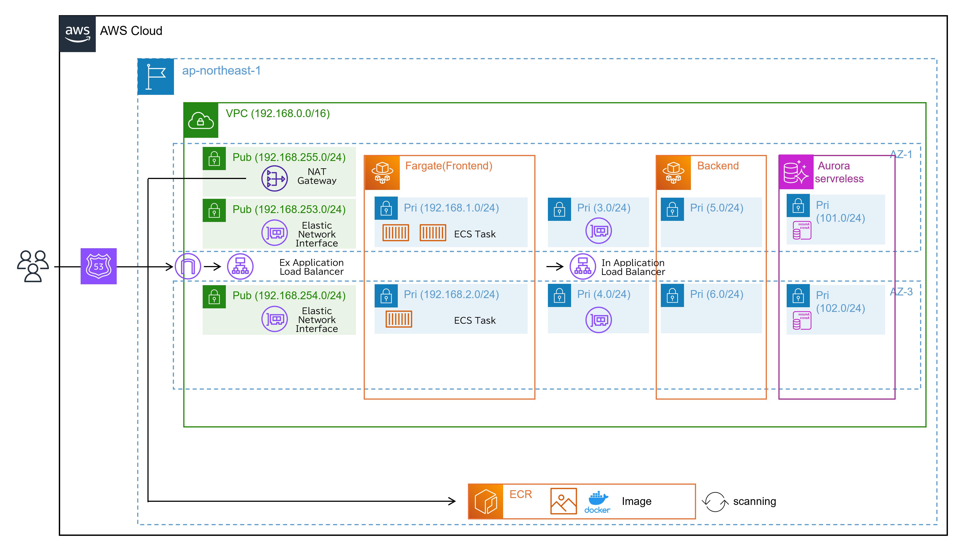
Task: Select the Pri (192.168.2.0/24) ECS Task container
Action: click(x=399, y=319)
